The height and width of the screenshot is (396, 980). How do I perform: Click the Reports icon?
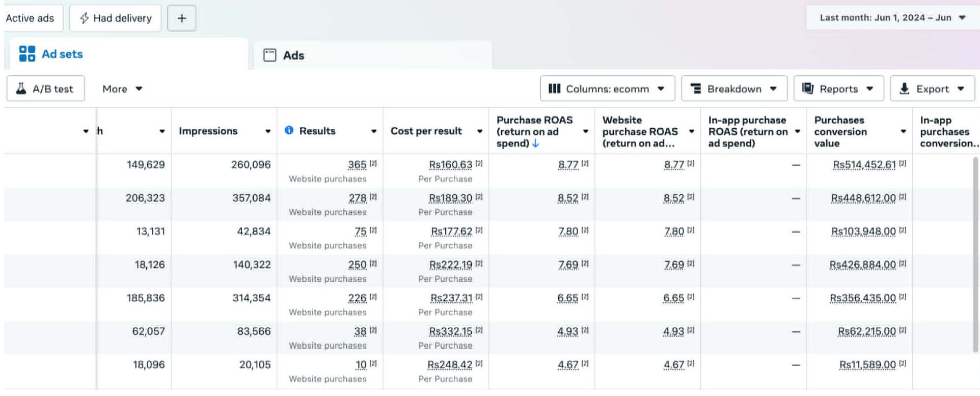pyautogui.click(x=808, y=89)
